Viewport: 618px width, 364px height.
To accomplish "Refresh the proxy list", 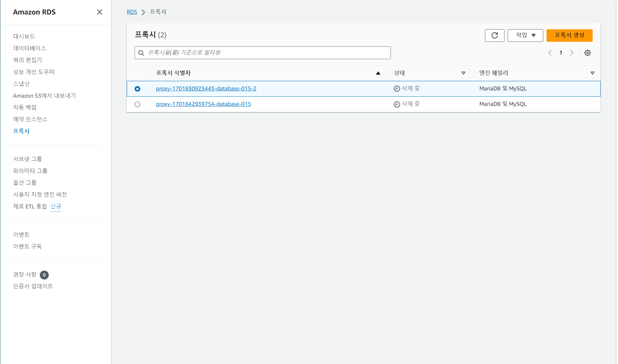I will point(495,36).
